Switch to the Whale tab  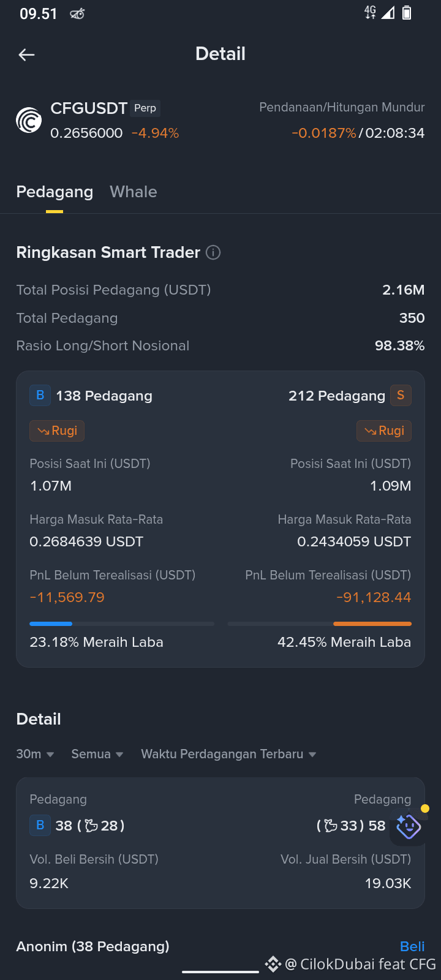[134, 192]
